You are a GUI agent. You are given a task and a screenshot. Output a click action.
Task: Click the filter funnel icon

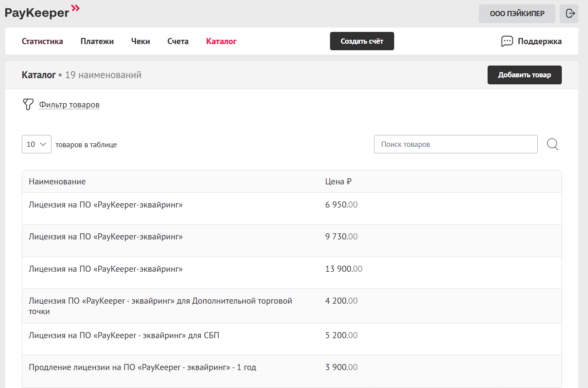[28, 104]
